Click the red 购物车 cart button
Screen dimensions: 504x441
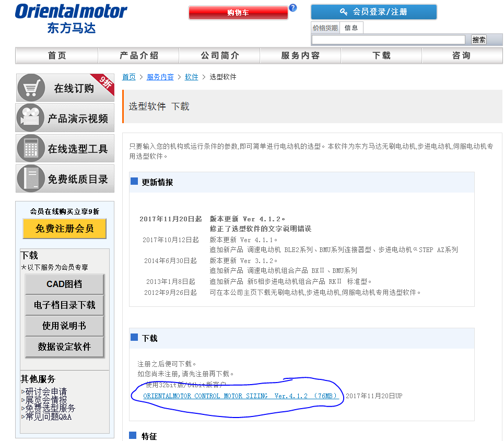click(x=238, y=13)
